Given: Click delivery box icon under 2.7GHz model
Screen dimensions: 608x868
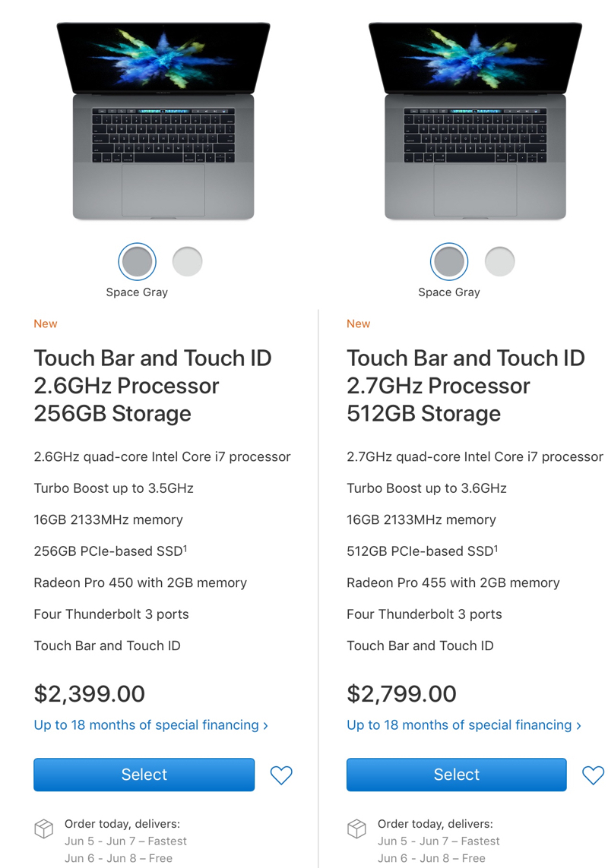Looking at the screenshot, I should [356, 829].
